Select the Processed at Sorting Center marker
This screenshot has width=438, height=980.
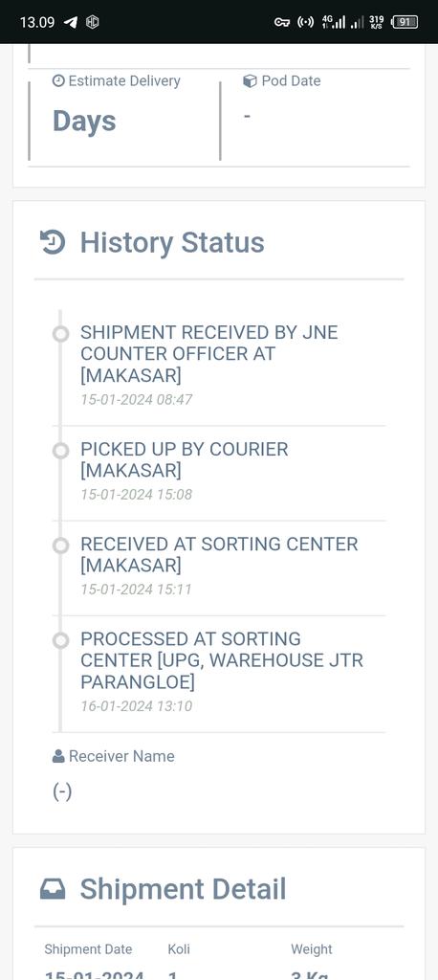pyautogui.click(x=60, y=640)
